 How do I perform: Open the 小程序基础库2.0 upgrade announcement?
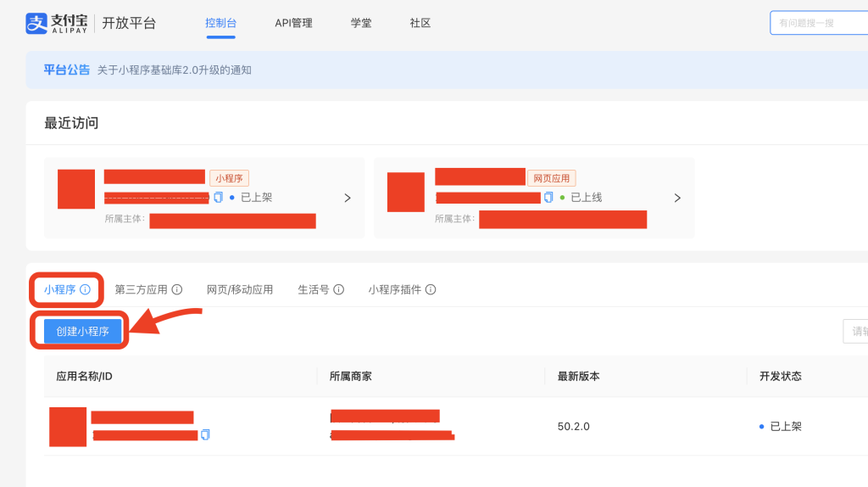click(174, 70)
